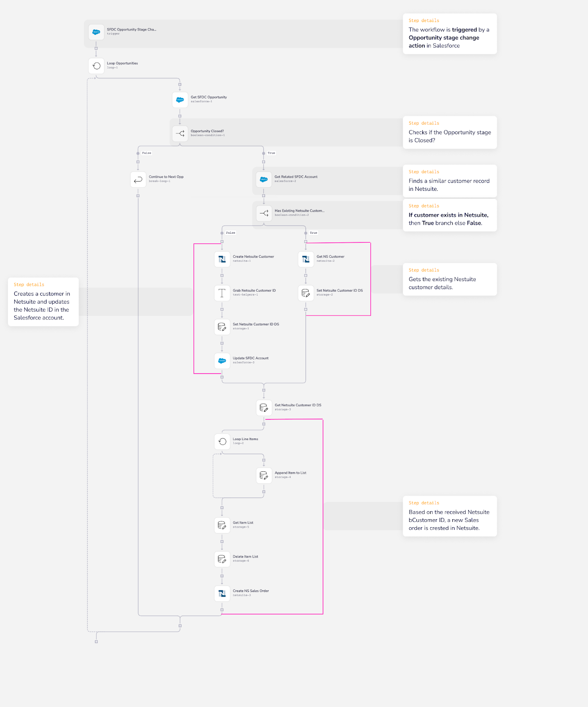Open the Update SFDC Account Salesforce icon
This screenshot has height=707, width=588.
pos(222,361)
